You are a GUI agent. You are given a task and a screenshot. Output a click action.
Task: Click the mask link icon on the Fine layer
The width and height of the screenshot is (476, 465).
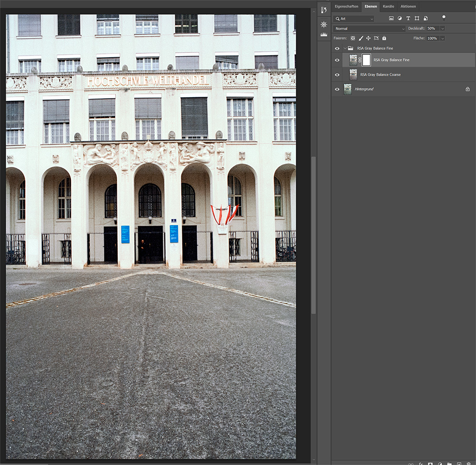[x=360, y=60]
